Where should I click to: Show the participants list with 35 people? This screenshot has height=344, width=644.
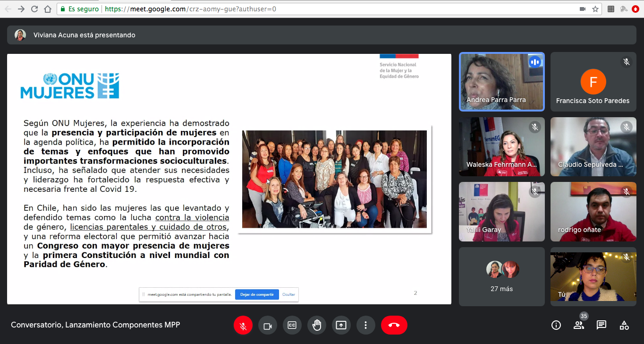coord(579,325)
